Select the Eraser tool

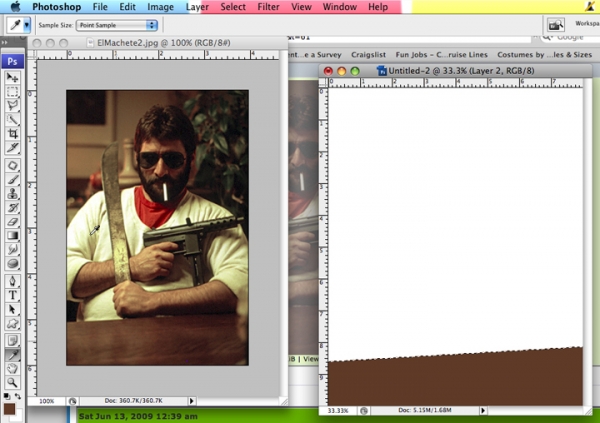[x=12, y=221]
